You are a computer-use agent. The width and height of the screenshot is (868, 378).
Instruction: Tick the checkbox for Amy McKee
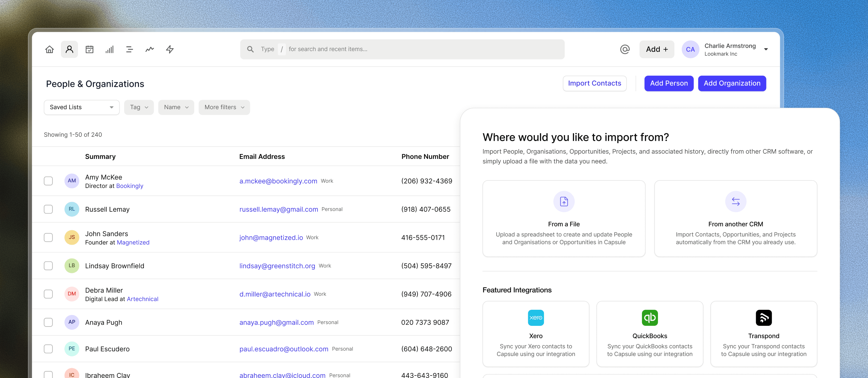point(48,181)
